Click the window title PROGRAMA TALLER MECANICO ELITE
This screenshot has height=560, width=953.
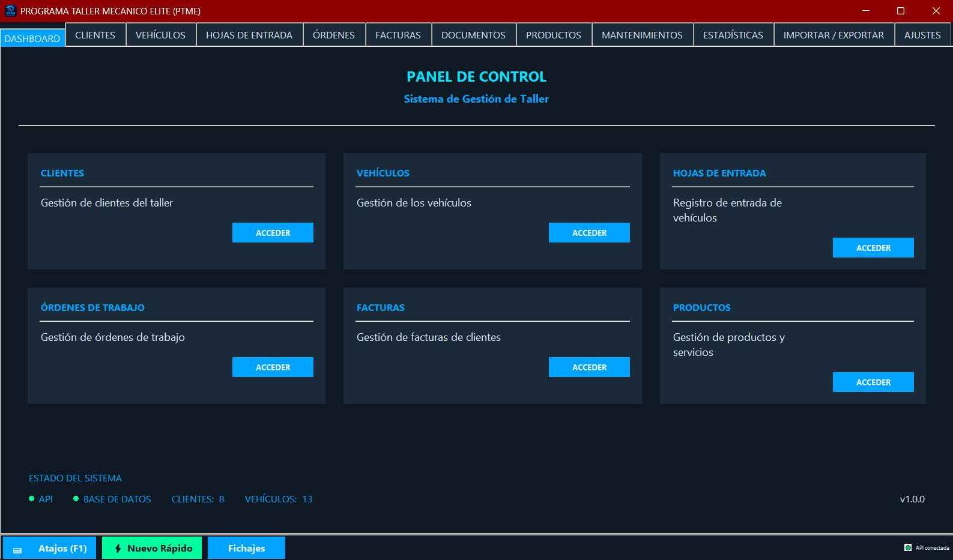pyautogui.click(x=110, y=11)
